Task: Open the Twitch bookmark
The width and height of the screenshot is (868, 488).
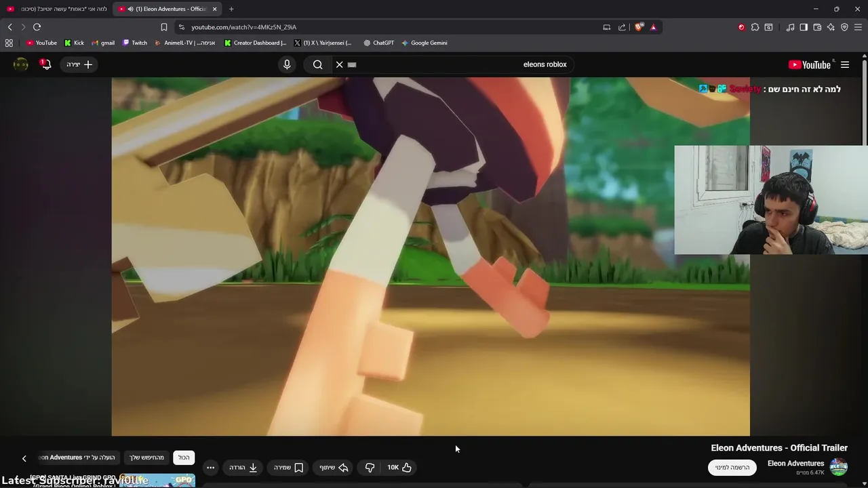Action: [134, 43]
